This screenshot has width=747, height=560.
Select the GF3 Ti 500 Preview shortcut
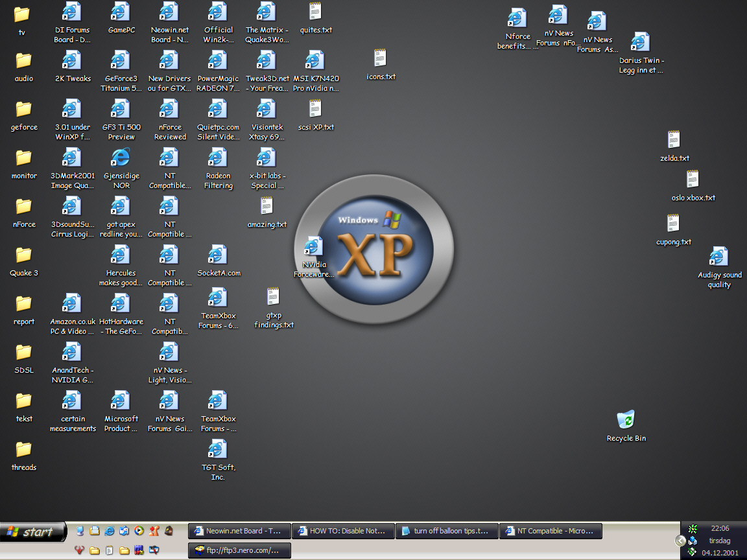(x=121, y=120)
